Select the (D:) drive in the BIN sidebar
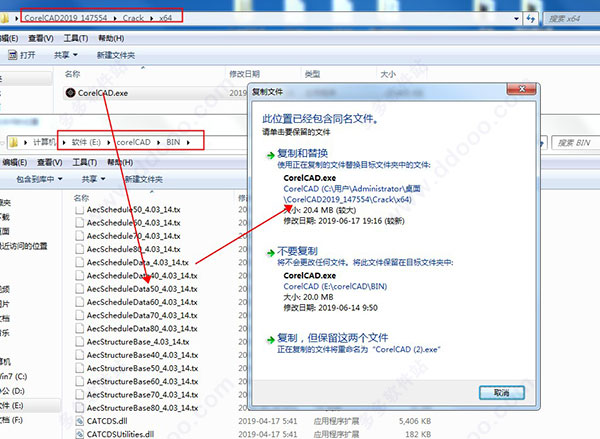The width and height of the screenshot is (600, 439). pyautogui.click(x=12, y=391)
